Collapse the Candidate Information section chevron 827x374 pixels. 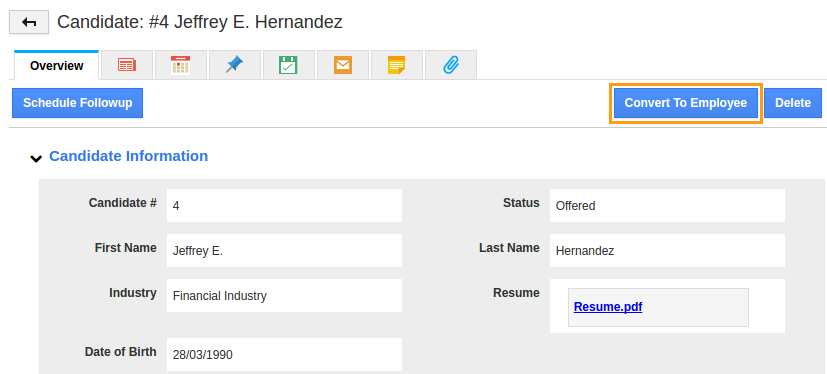tap(36, 158)
